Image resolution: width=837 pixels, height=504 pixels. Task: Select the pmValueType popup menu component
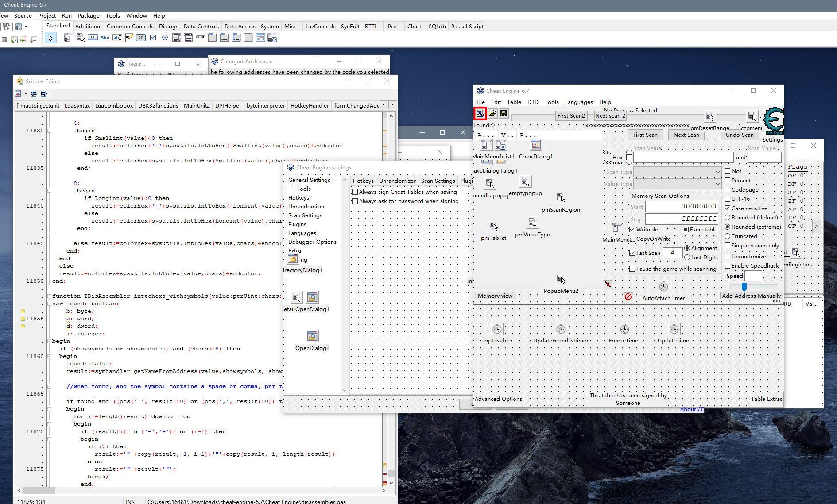(532, 222)
